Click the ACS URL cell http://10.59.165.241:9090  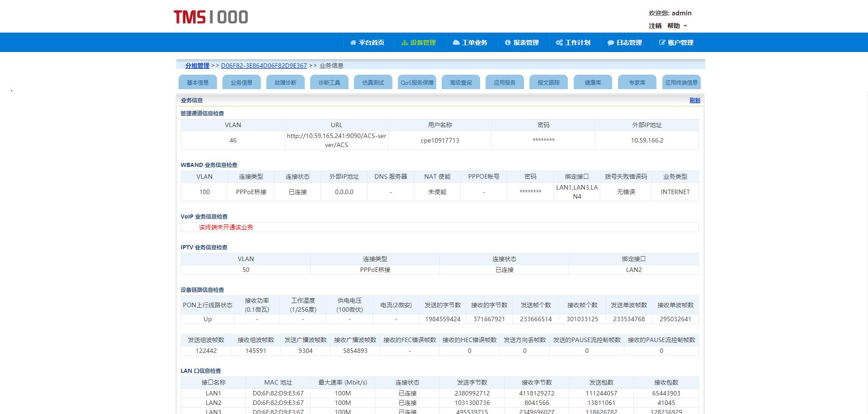coord(336,140)
